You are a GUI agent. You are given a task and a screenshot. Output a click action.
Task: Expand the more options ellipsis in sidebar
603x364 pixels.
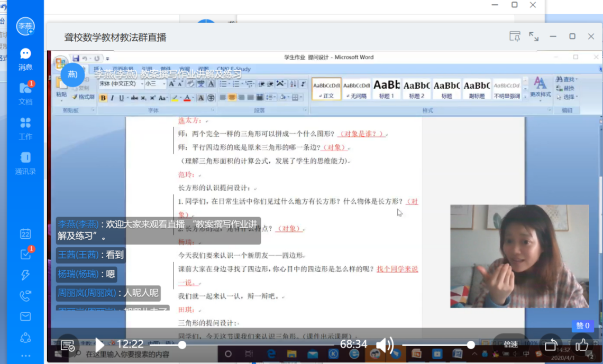(25, 356)
